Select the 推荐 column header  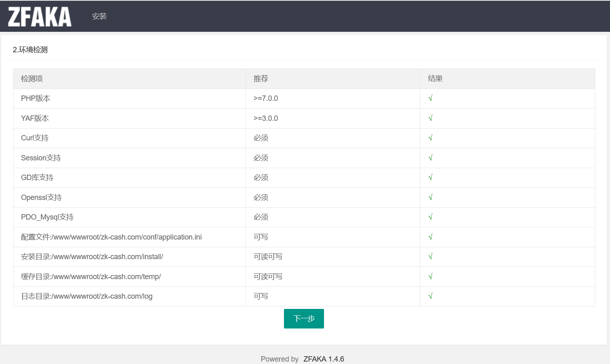point(261,78)
